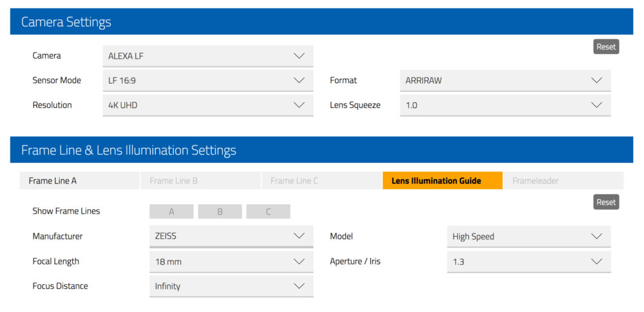644x312 pixels.
Task: Click the Aperture / Iris label
Action: [x=355, y=261]
